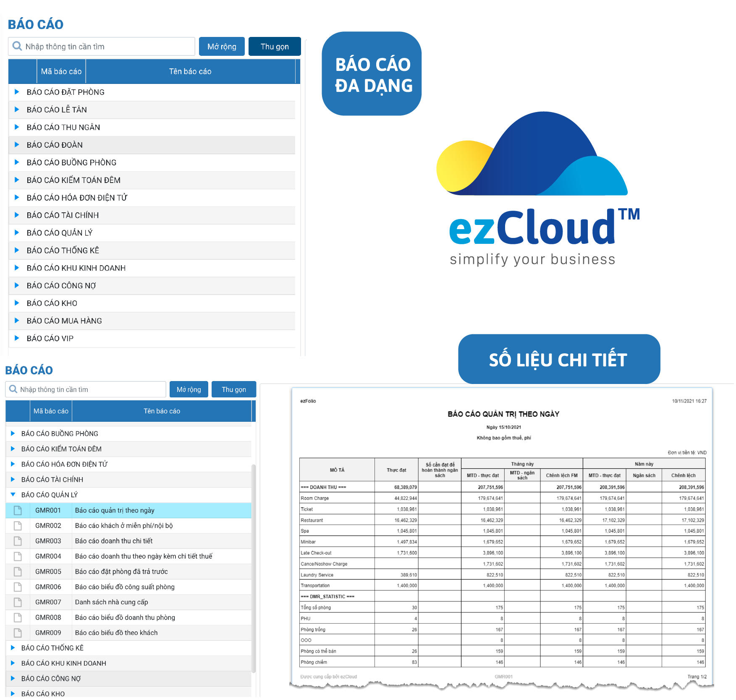Click Restaurant row in report preview
The image size is (736, 700).
coord(502,520)
